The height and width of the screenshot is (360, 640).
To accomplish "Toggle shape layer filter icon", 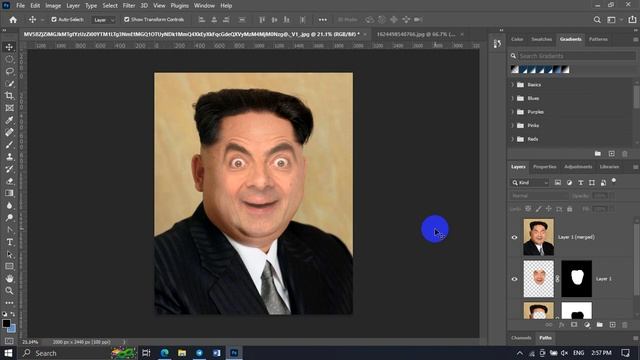I will click(592, 183).
